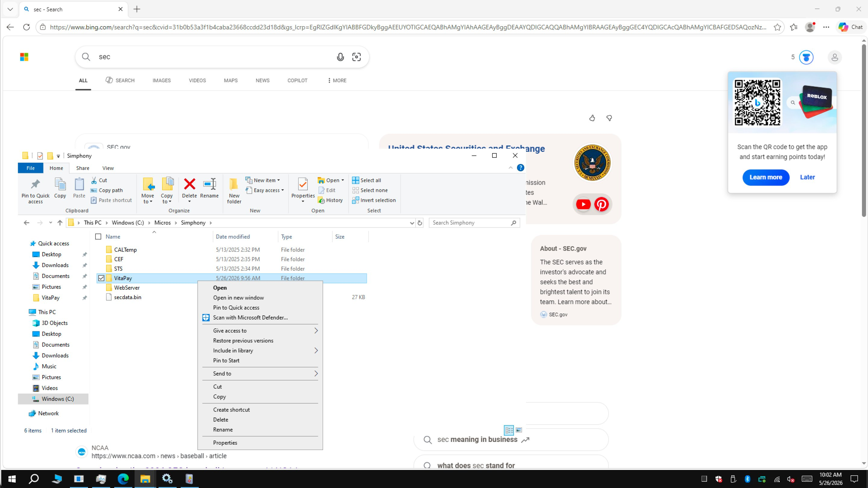Collapse the ribbon with chevron
Screen dimensions: 868x488
click(511, 168)
